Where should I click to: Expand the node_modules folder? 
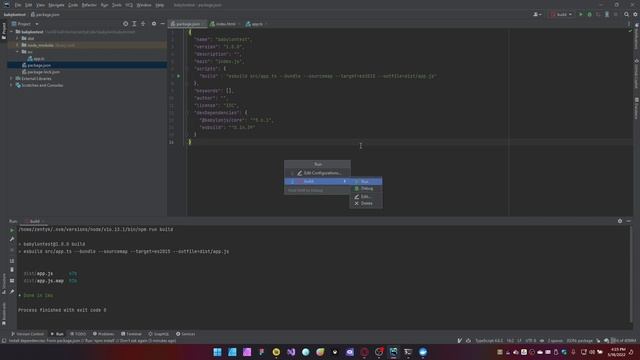click(x=18, y=45)
